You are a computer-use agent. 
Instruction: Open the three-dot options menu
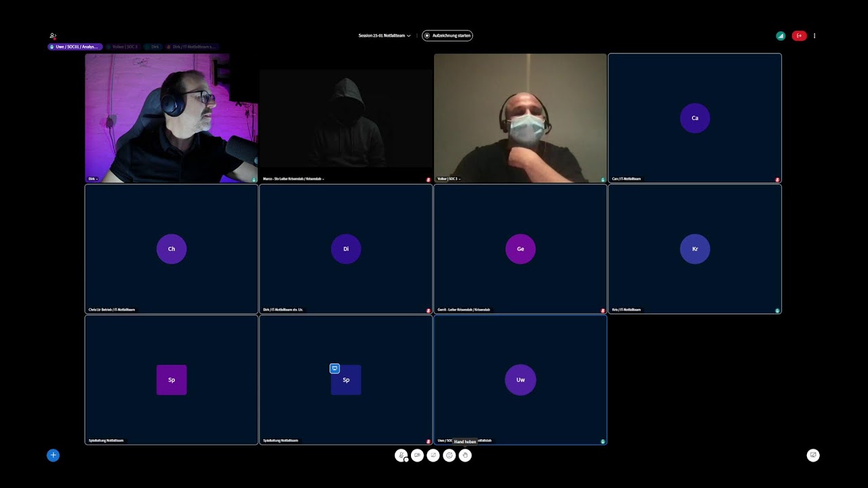814,36
